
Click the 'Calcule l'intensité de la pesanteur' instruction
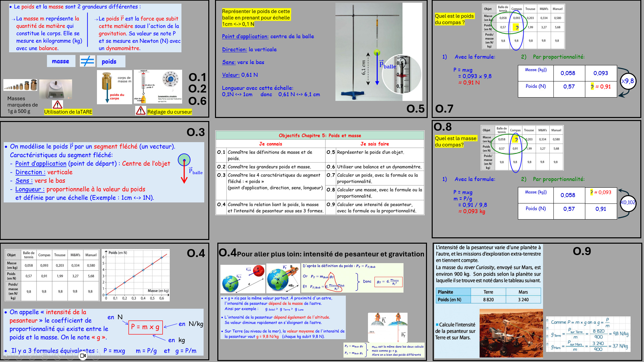pos(455,331)
